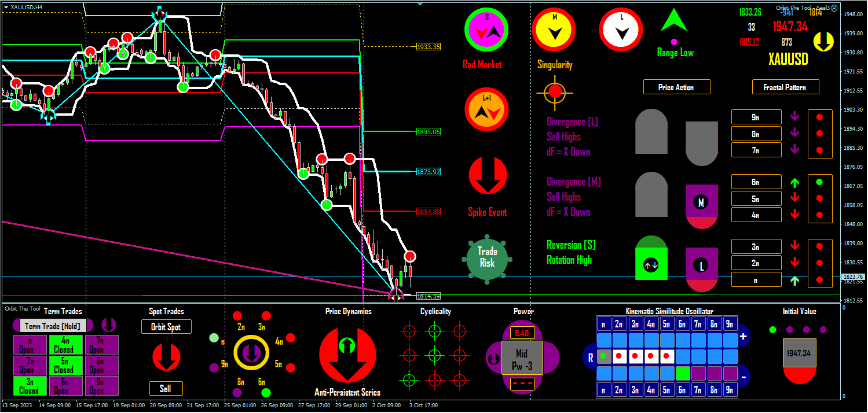The height and width of the screenshot is (413, 868).
Task: Click the green up arrow beside 6n
Action: pyautogui.click(x=794, y=182)
